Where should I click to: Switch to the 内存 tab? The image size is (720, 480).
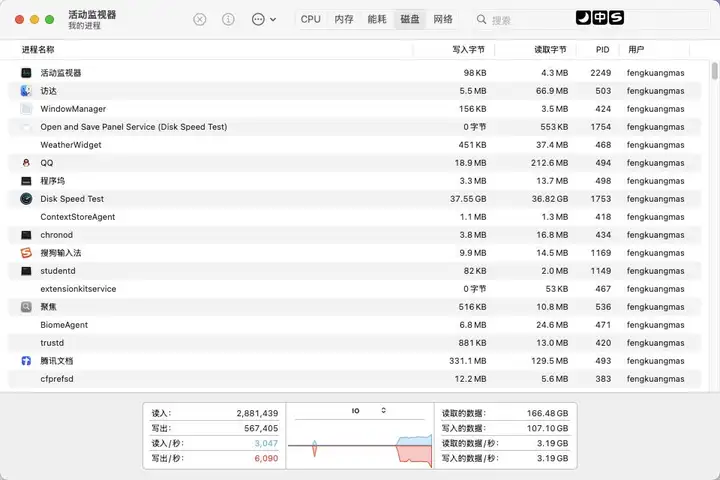click(343, 19)
